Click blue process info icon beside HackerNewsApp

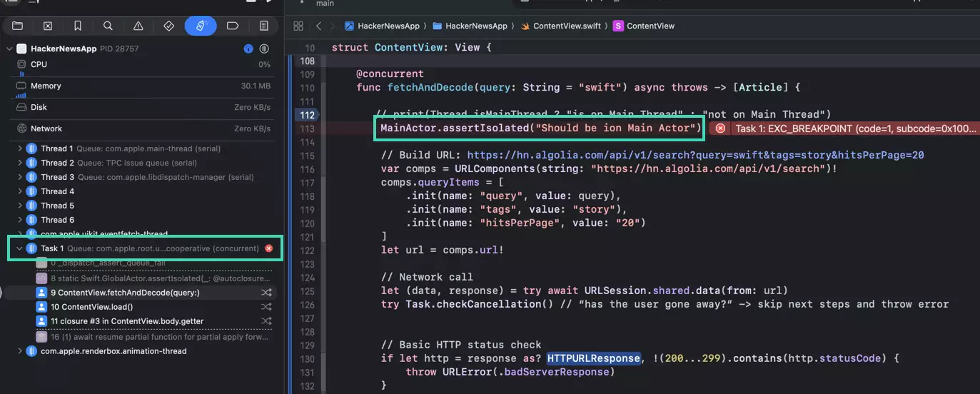point(248,49)
